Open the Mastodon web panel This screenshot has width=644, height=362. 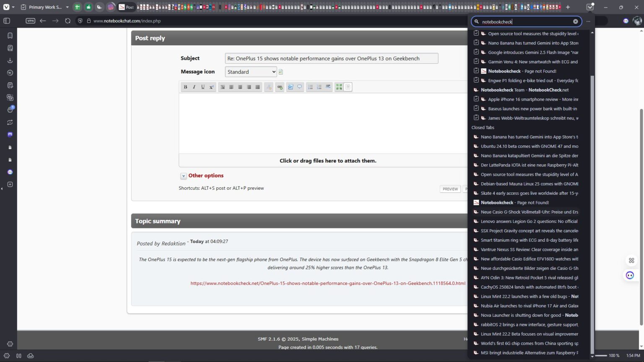[10, 134]
